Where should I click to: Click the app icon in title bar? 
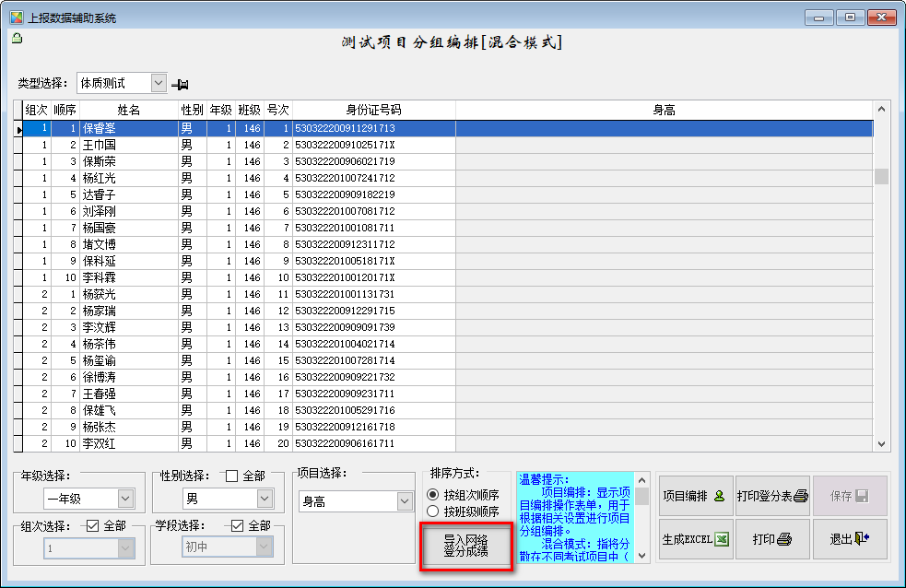coord(16,18)
